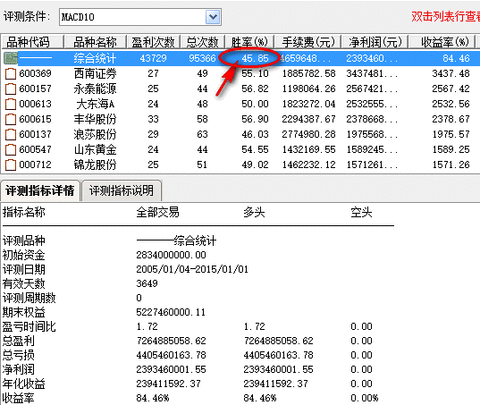This screenshot has width=480, height=405.
Task: Click the 2774980.28 commission fee cell
Action: point(309,135)
